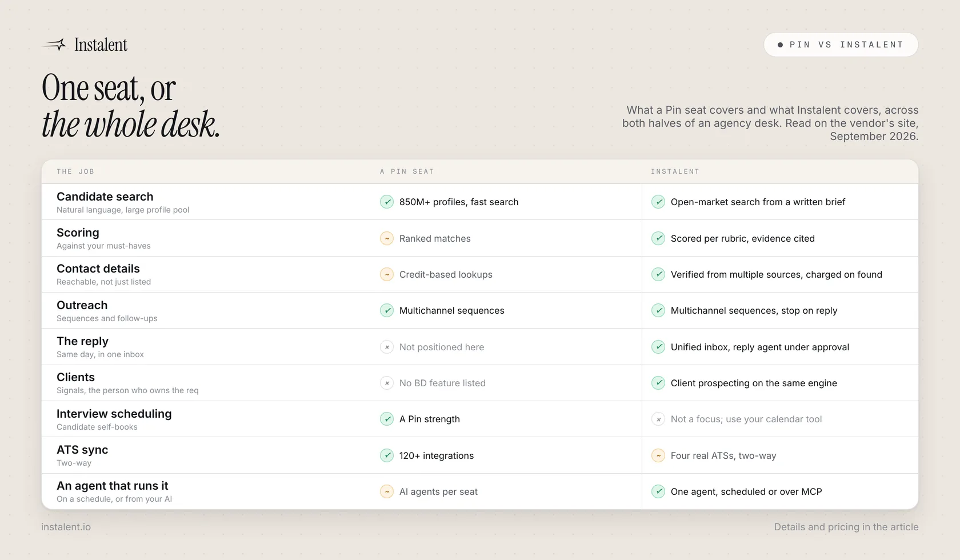Click the green check beside 'Open-market search from a written brief'
The width and height of the screenshot is (960, 560).
658,202
